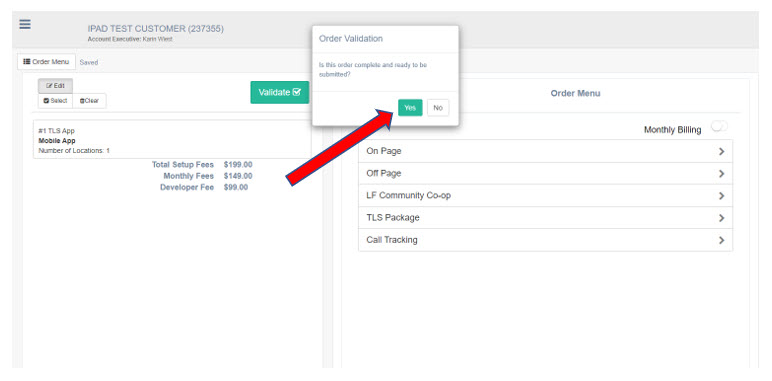Expand the LF Community Co-op chevron
The width and height of the screenshot is (772, 381).
722,196
